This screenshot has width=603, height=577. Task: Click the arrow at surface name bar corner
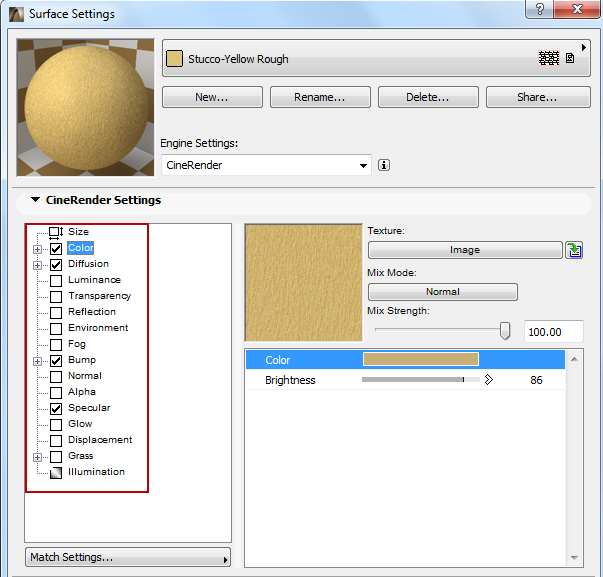[x=584, y=47]
